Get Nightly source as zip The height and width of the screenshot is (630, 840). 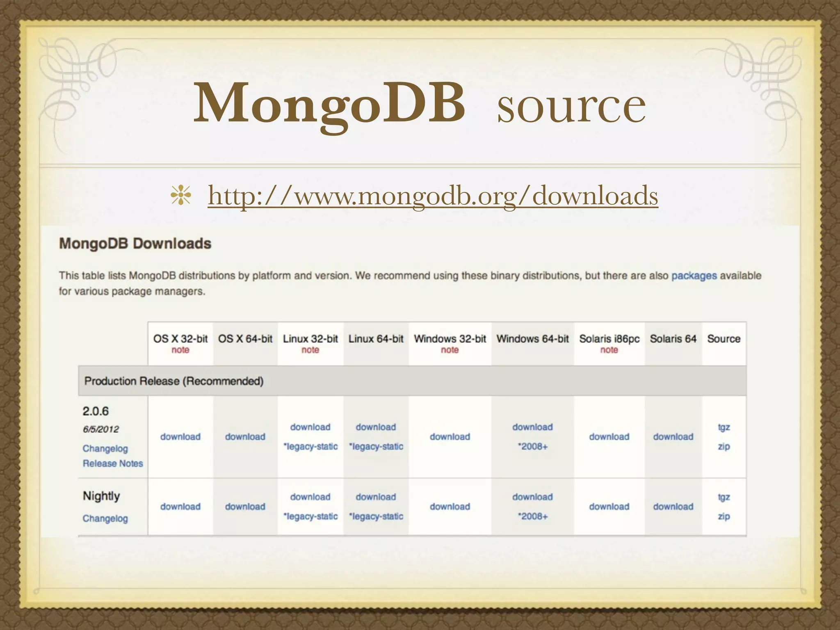pos(724,516)
